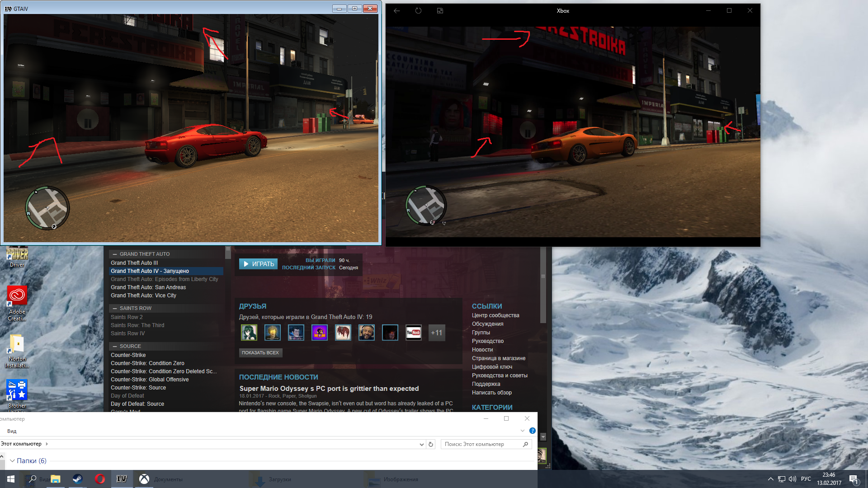The height and width of the screenshot is (488, 868).
Task: Click the ПОКАЗАТЬ ВСЕХ friends button
Action: 260,353
